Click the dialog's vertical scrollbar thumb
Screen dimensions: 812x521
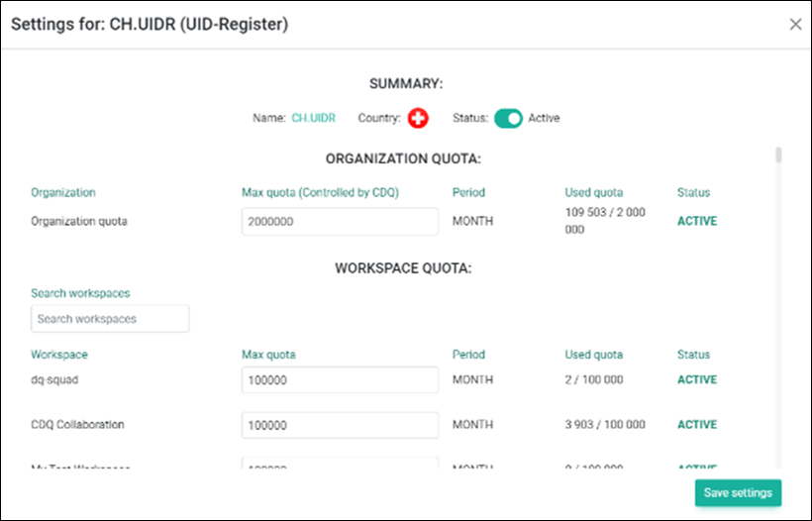778,156
